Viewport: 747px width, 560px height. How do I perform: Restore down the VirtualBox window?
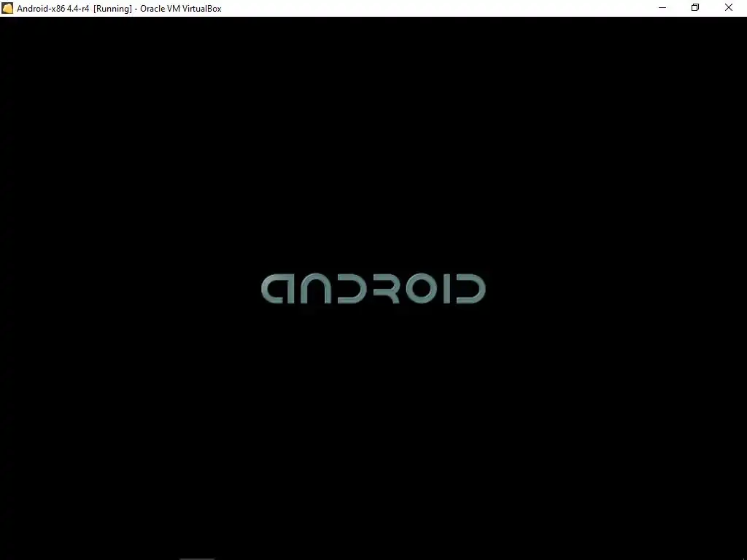695,8
